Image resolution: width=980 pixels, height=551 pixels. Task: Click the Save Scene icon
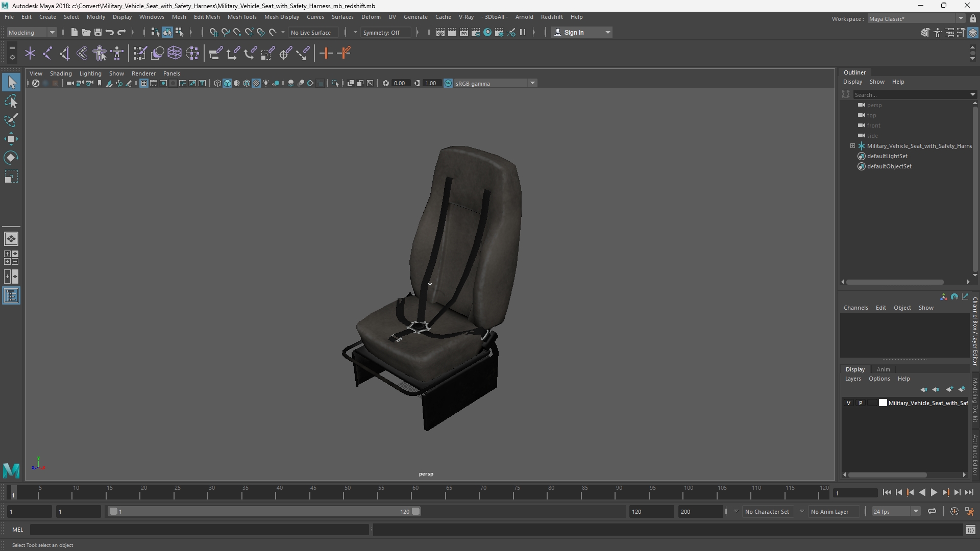pos(97,32)
